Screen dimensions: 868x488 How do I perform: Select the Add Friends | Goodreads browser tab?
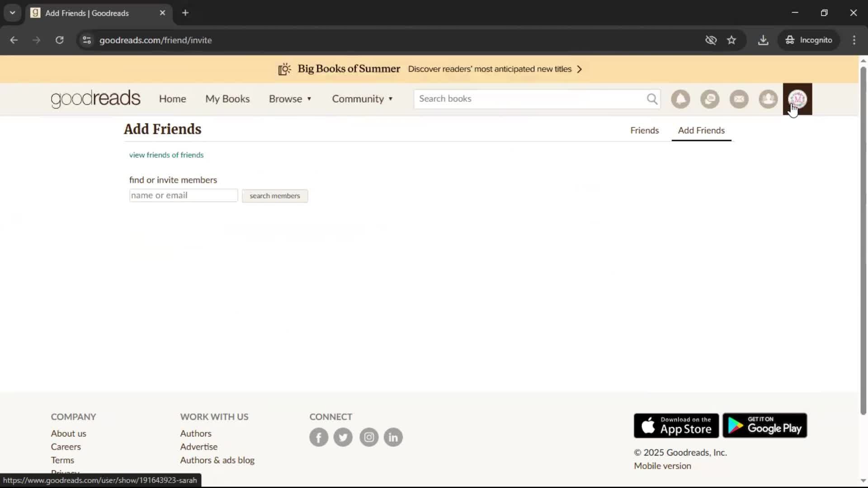pyautogui.click(x=99, y=13)
